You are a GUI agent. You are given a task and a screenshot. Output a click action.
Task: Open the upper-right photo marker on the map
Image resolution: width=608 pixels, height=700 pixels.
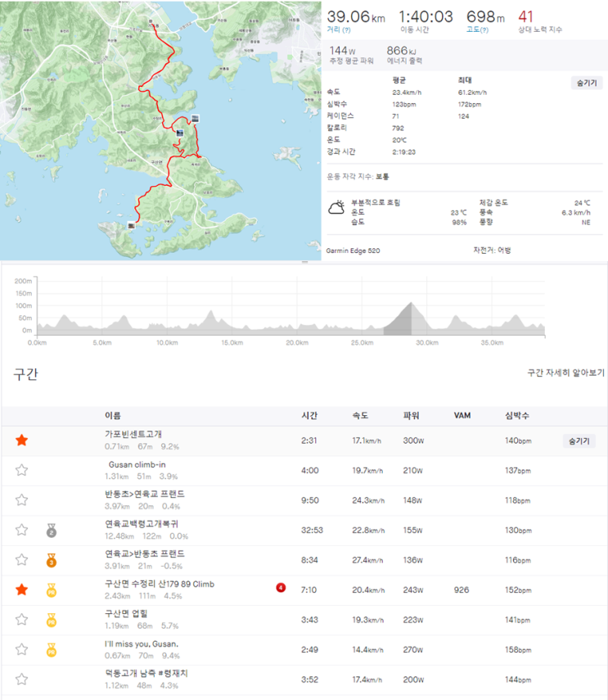[195, 118]
